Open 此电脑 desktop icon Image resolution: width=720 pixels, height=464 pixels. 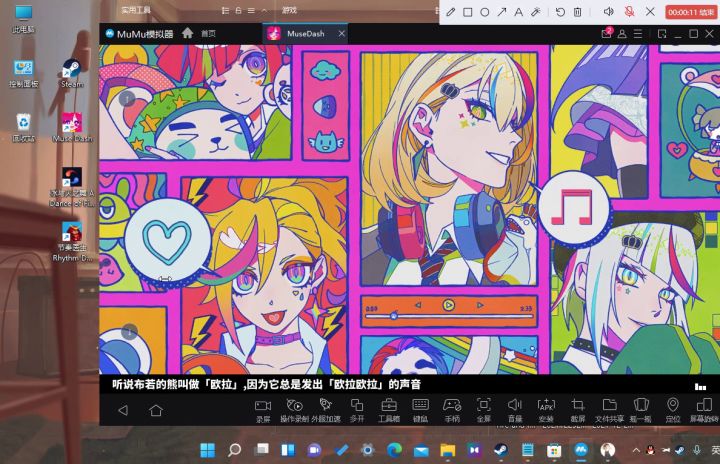[x=23, y=19]
